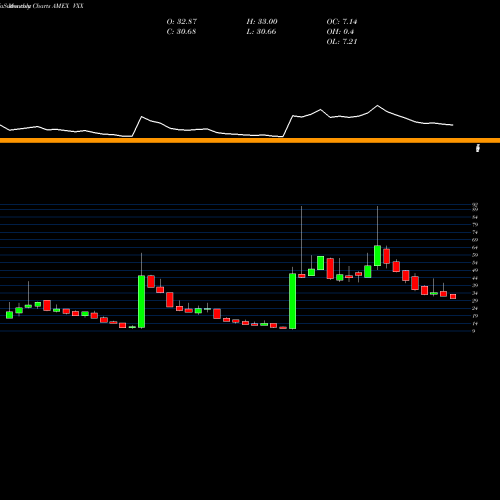Click the price axis label '24'
Viewport: 500px width, 500px height.
point(475,309)
